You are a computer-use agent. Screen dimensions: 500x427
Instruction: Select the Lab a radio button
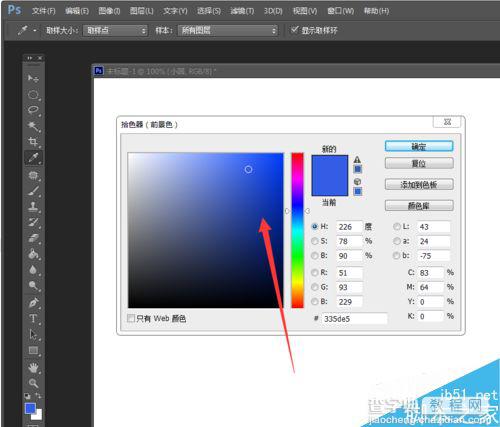397,241
